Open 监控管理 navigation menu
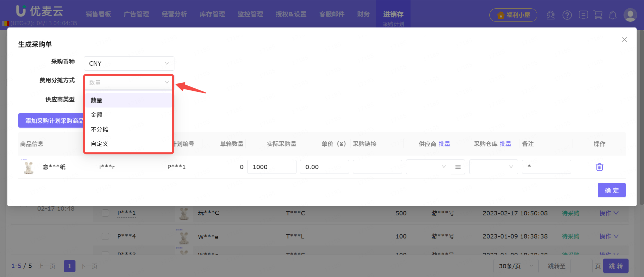Image resolution: width=644 pixels, height=277 pixels. [250, 14]
